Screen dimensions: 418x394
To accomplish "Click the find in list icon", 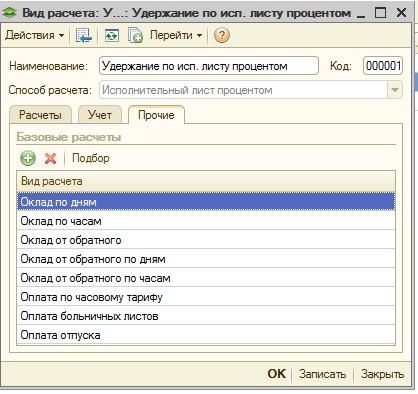I will coord(84,35).
